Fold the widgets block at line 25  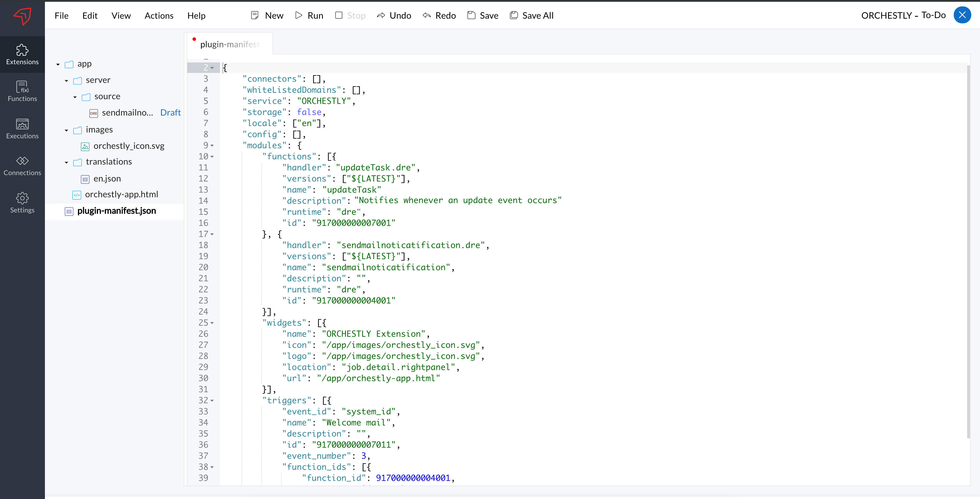pyautogui.click(x=212, y=323)
